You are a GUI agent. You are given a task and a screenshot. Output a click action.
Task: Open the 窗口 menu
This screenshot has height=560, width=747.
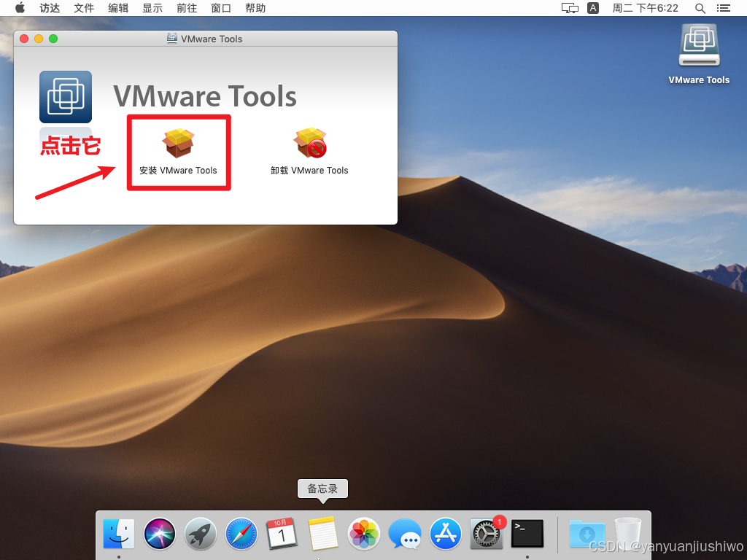221,8
